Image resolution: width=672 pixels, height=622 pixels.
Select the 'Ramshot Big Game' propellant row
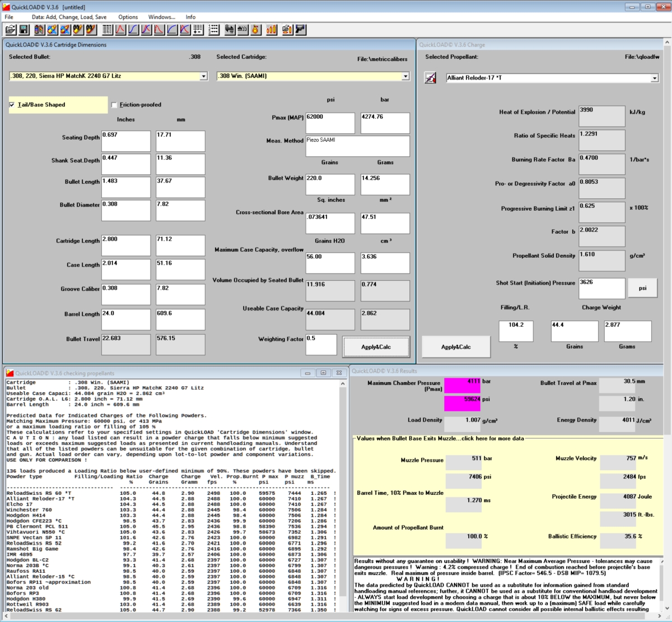[x=171, y=549]
